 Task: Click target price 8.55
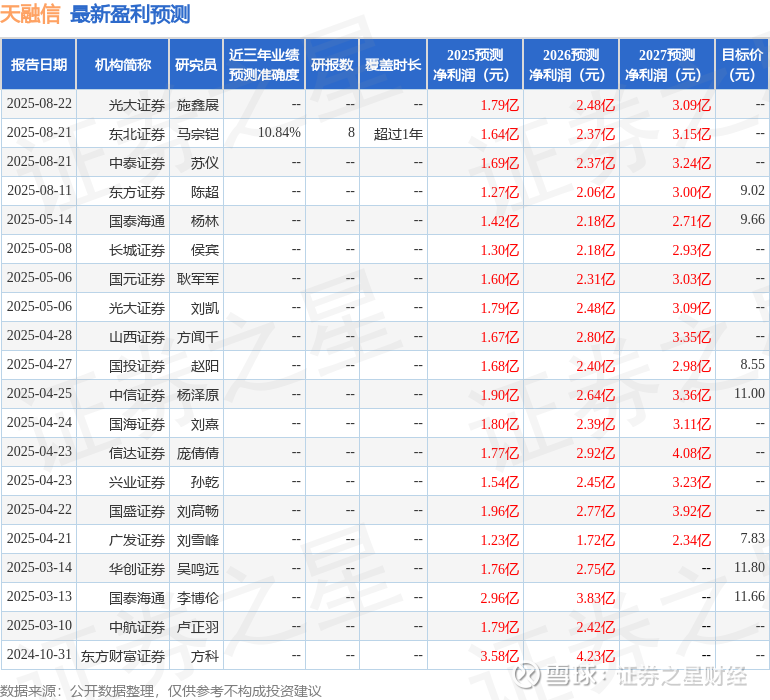(752, 364)
